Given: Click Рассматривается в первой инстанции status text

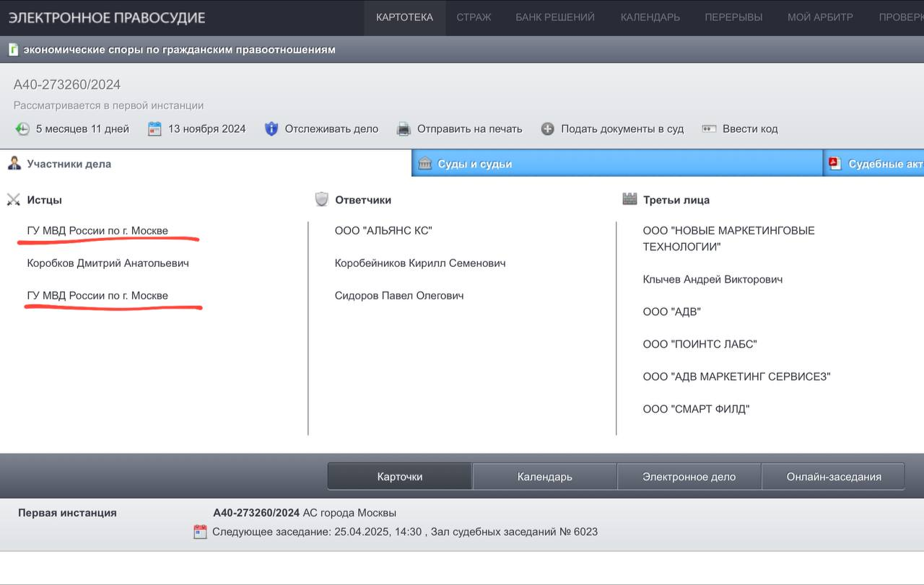Looking at the screenshot, I should point(108,105).
